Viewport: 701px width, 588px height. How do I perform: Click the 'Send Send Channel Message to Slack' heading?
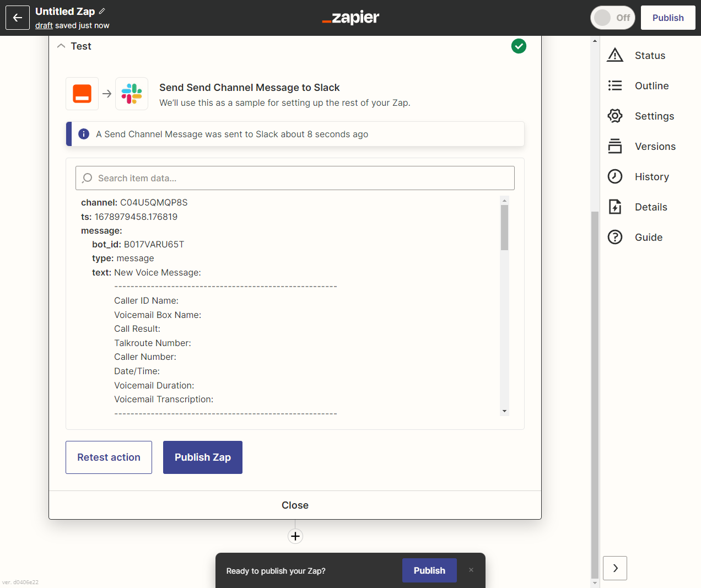pyautogui.click(x=249, y=88)
